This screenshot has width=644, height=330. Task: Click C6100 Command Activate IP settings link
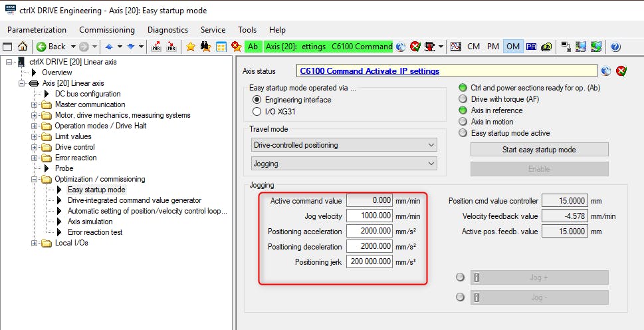(370, 71)
